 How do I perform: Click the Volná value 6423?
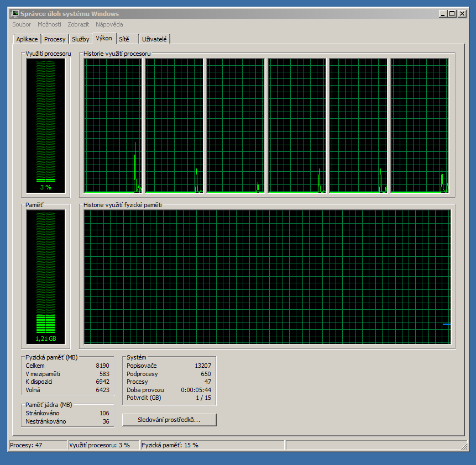[102, 390]
